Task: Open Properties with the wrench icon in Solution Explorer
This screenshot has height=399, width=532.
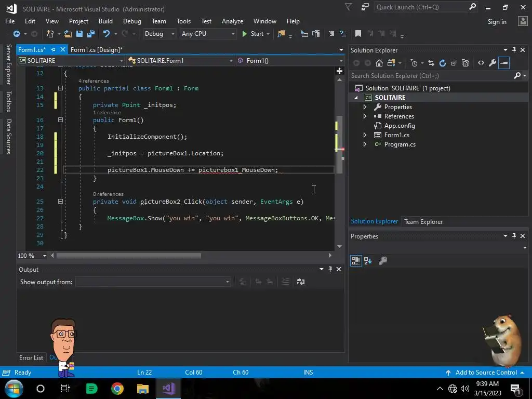Action: tap(493, 63)
